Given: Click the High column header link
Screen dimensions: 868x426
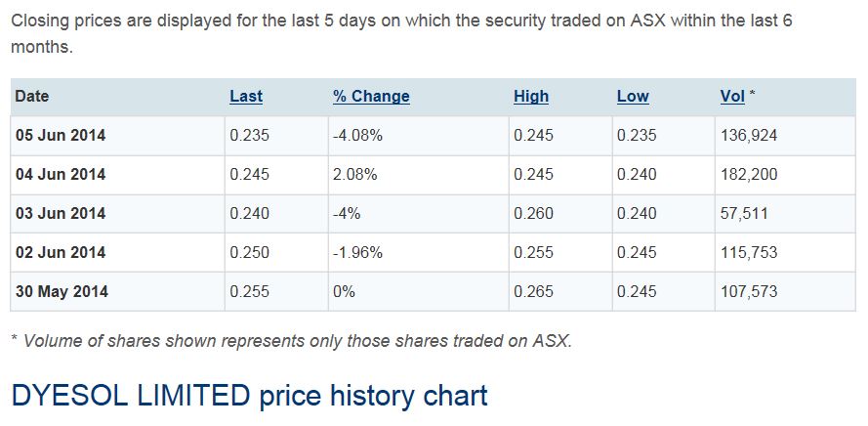Looking at the screenshot, I should tap(531, 96).
